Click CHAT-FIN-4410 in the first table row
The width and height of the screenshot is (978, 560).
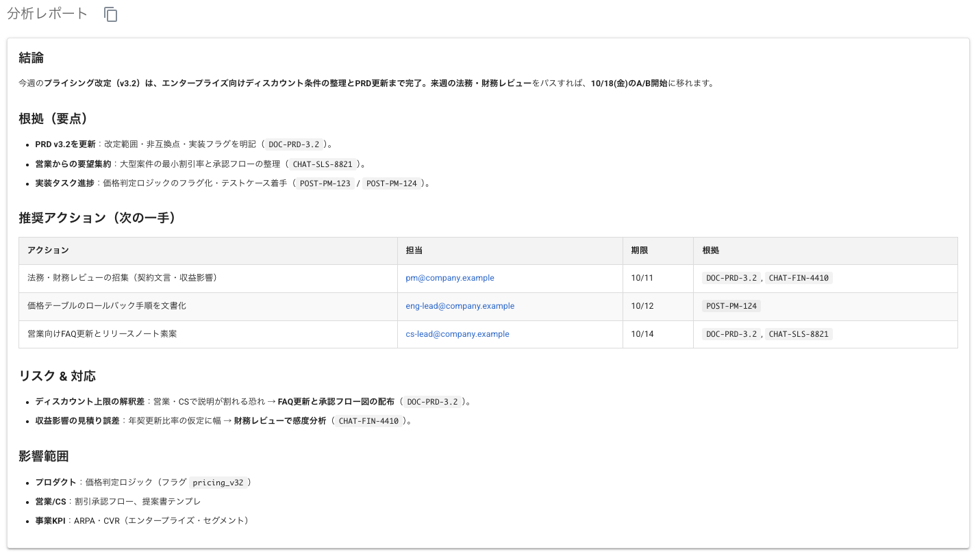coord(799,278)
